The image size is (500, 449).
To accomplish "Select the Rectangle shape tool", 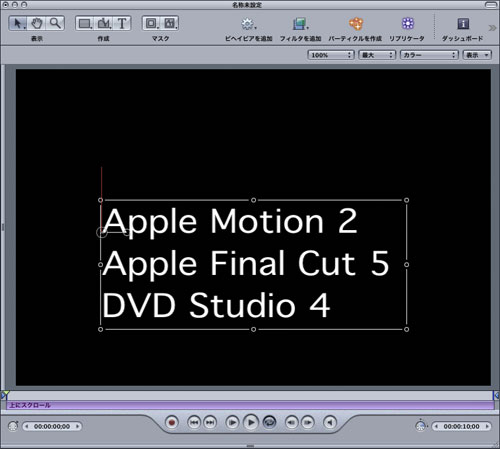I will tap(84, 23).
